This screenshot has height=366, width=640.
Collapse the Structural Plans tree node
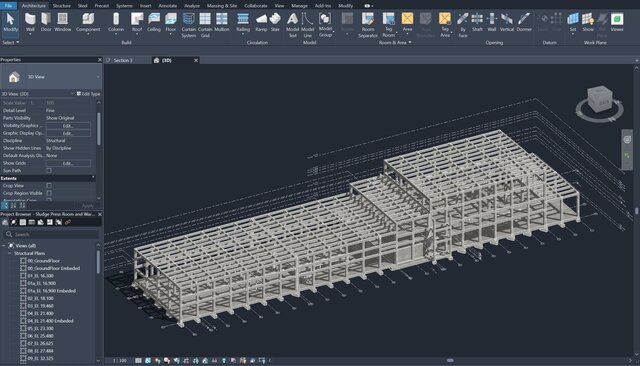[10, 253]
